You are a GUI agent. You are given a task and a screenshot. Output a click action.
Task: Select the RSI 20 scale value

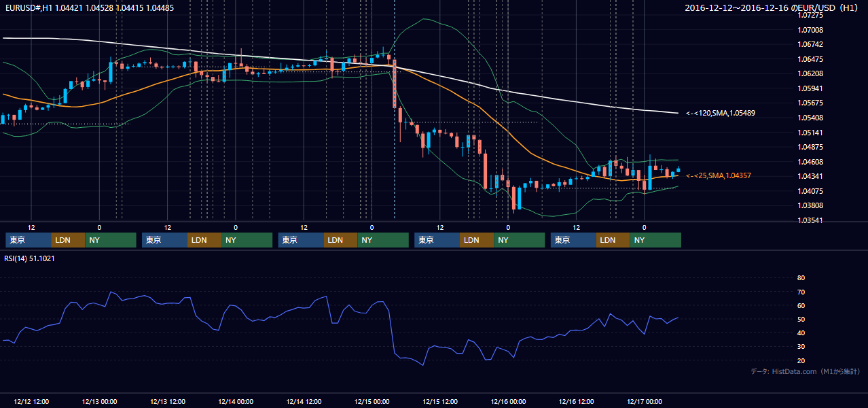click(801, 360)
